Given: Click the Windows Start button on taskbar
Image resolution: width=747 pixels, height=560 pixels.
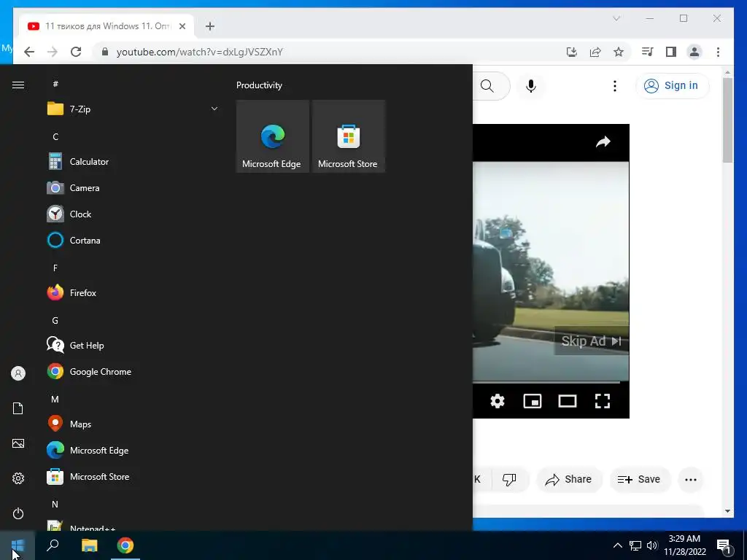Looking at the screenshot, I should point(18,545).
